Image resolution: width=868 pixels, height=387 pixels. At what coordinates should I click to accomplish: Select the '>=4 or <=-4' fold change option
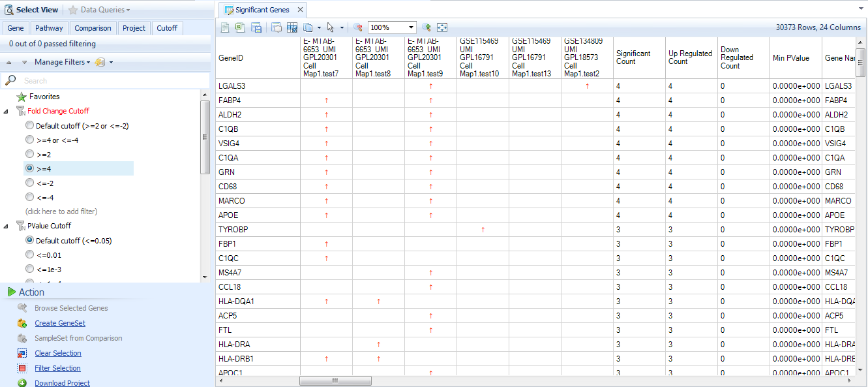click(x=29, y=140)
